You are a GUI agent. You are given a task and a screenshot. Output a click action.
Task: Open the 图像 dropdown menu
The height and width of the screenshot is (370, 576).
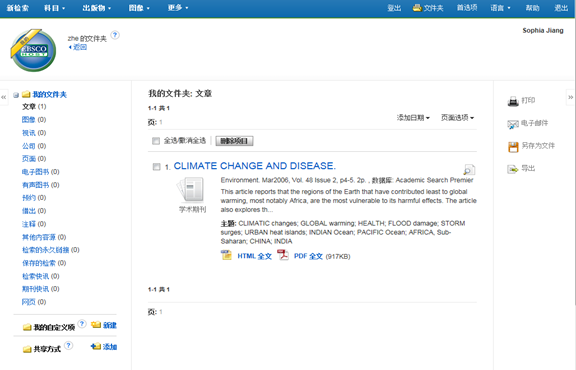click(x=139, y=8)
